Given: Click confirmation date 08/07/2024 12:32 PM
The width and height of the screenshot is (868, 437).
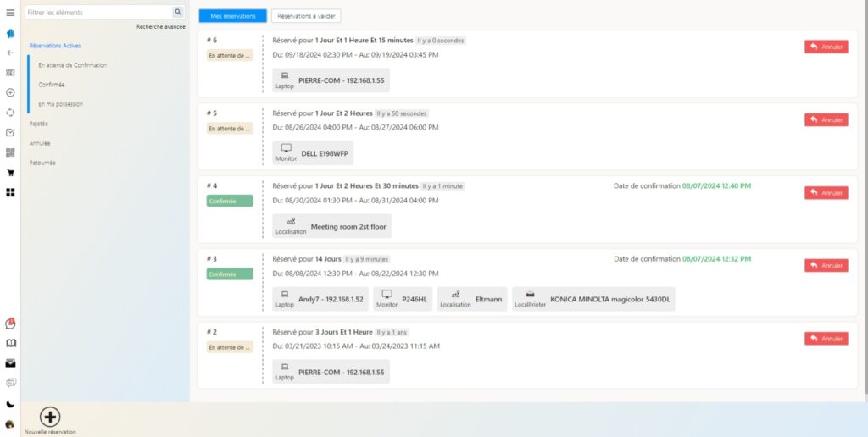Looking at the screenshot, I should (716, 259).
